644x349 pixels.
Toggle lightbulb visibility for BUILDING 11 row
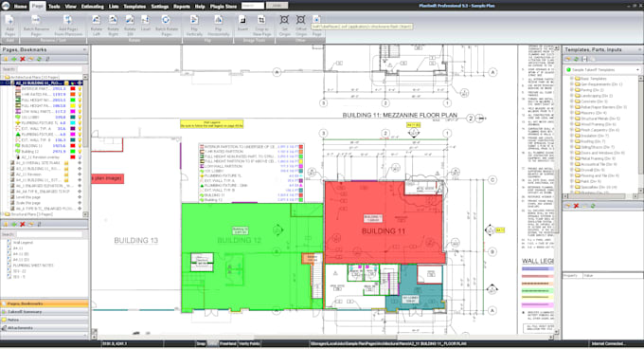click(80, 146)
